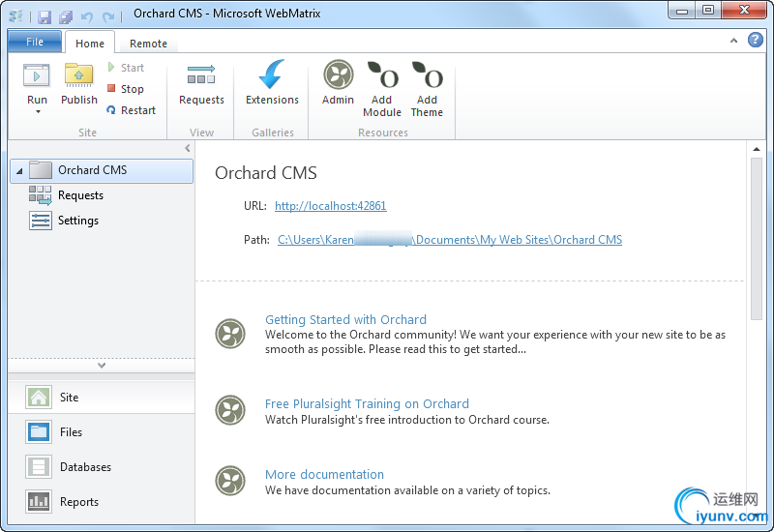
Task: Open Free Pluralsight Training on Orchard
Action: (x=367, y=403)
